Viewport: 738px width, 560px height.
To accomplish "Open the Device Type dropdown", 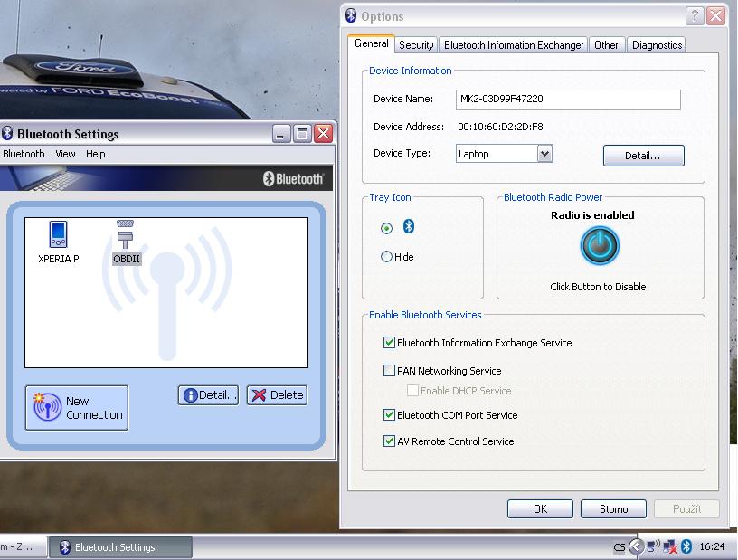I will [544, 154].
